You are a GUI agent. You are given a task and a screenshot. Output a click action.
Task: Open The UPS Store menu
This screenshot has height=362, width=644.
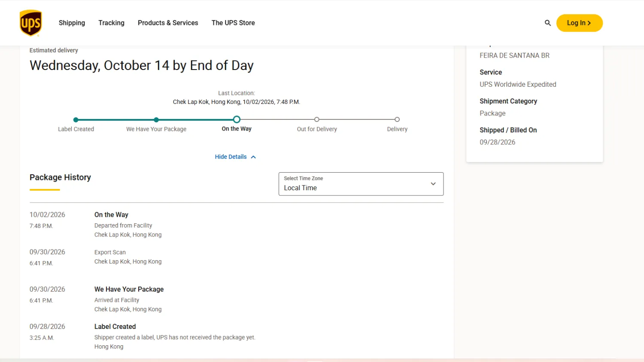coord(233,23)
